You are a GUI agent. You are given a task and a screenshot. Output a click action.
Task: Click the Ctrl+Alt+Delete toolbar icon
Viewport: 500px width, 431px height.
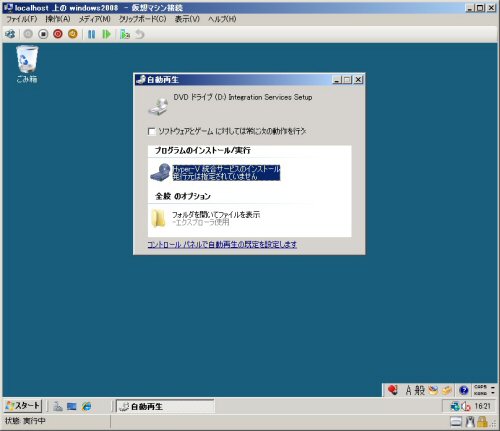(10, 34)
